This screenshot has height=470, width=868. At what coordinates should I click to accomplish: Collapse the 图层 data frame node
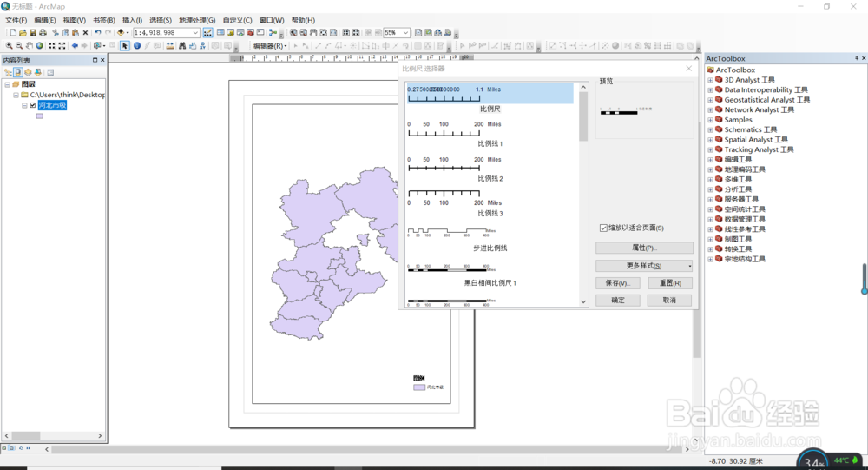[x=7, y=85]
